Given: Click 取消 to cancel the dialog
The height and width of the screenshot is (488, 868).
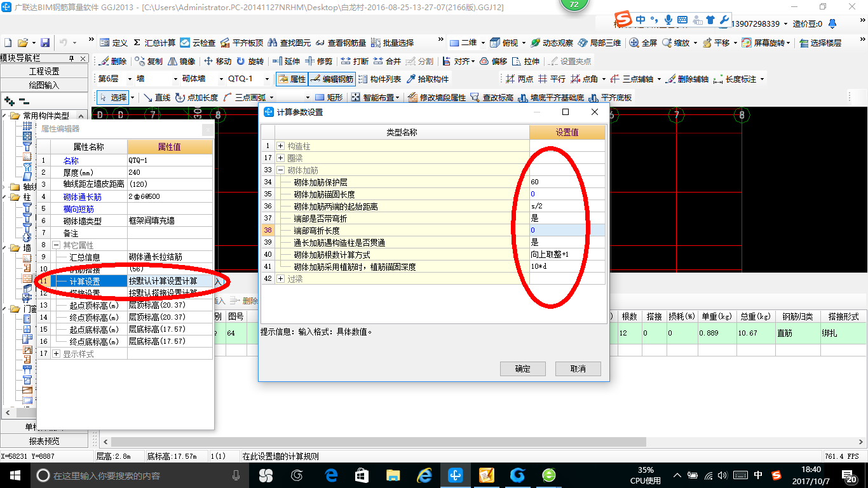Looking at the screenshot, I should tap(578, 369).
